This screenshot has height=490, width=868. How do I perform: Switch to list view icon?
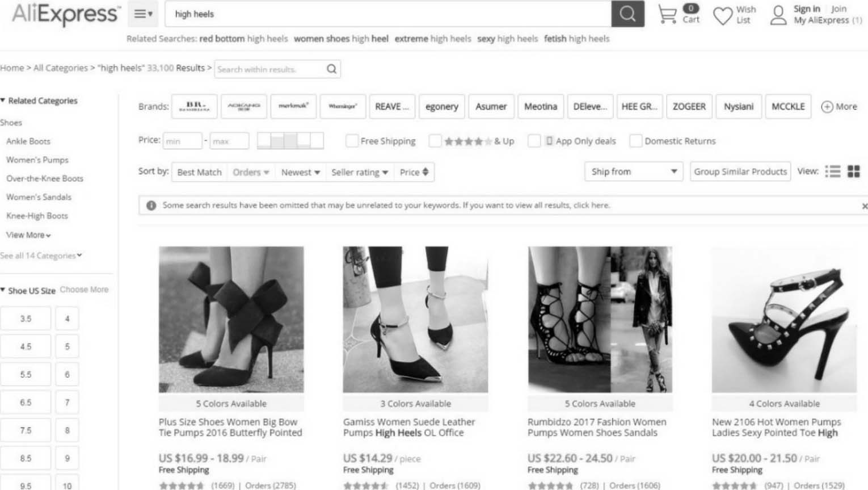[x=832, y=171]
